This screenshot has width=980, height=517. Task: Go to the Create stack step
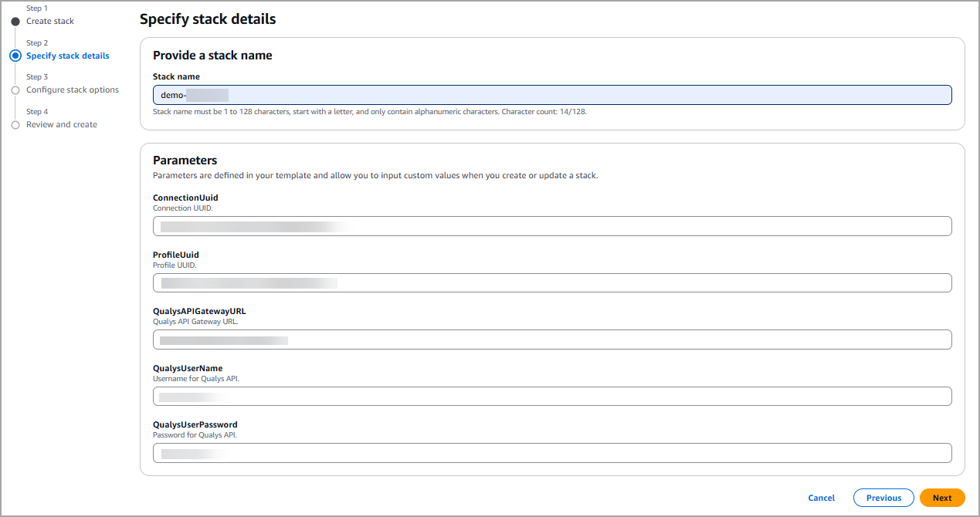[50, 21]
